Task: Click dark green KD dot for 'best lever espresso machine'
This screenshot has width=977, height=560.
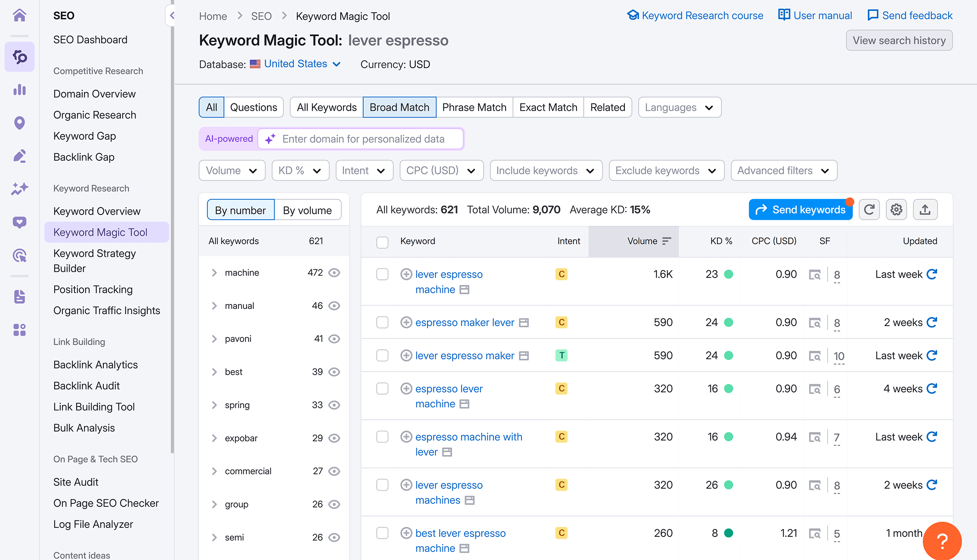Action: coord(729,533)
